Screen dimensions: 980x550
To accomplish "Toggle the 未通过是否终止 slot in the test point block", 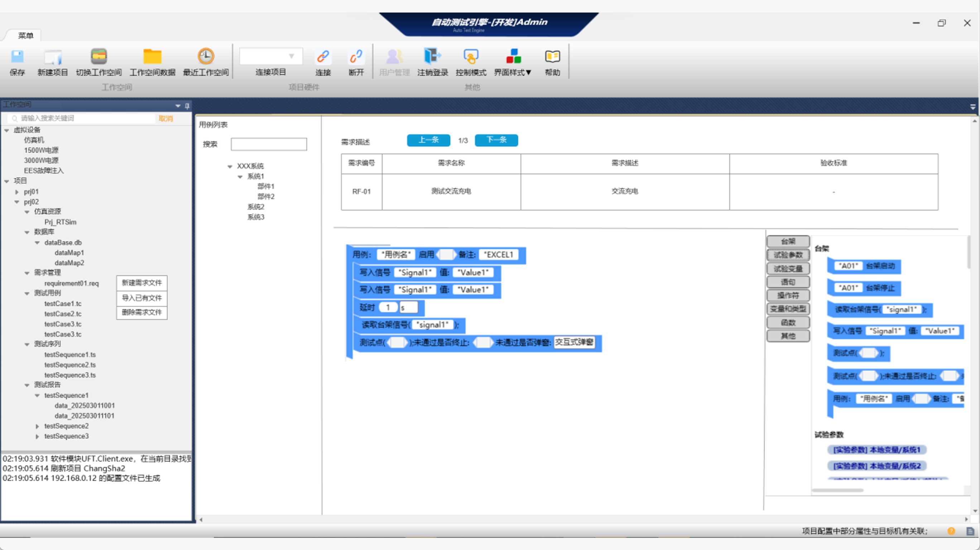I will click(483, 342).
